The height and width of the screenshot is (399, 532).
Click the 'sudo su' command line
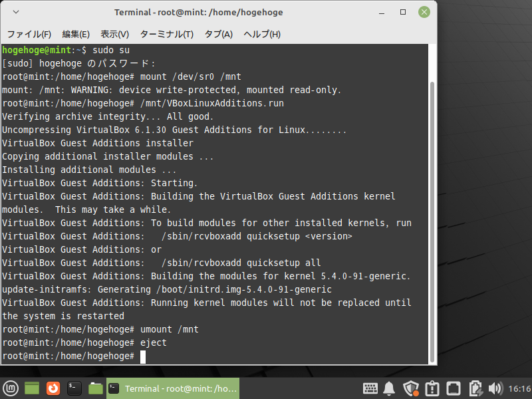tap(111, 51)
